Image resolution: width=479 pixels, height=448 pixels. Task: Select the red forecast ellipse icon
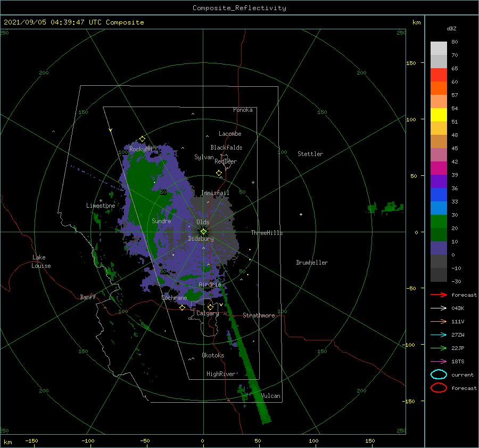[x=439, y=388]
